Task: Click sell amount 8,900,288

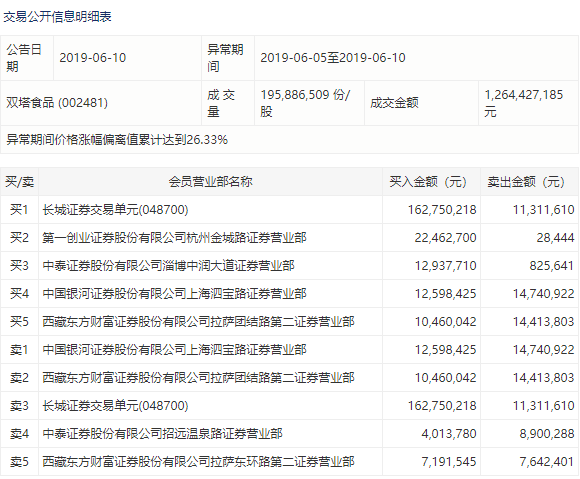Action: [x=547, y=434]
